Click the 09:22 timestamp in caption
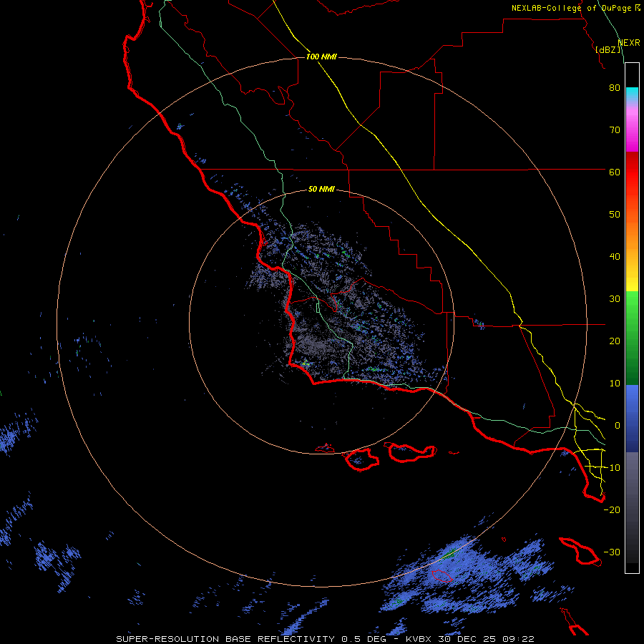 pos(518,639)
